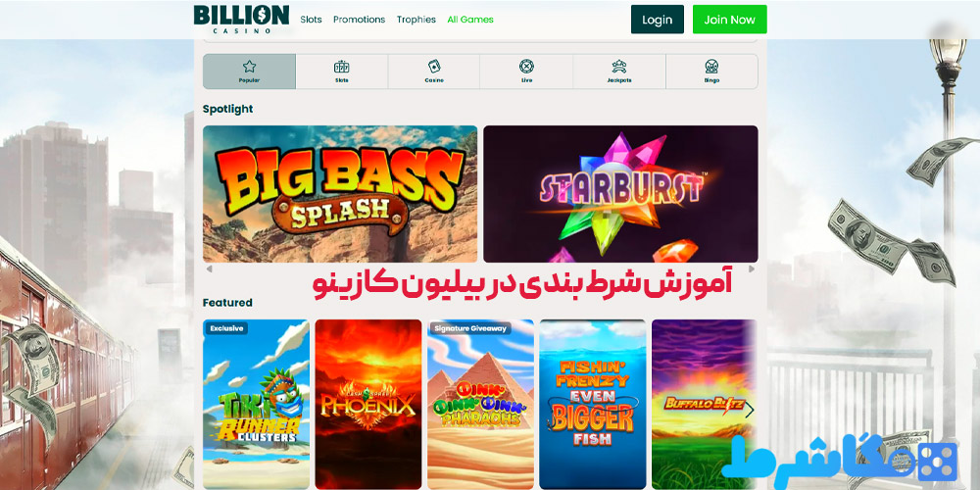Viewport: 980px width, 490px height.
Task: Open the Slots machine icon category
Action: [x=341, y=72]
